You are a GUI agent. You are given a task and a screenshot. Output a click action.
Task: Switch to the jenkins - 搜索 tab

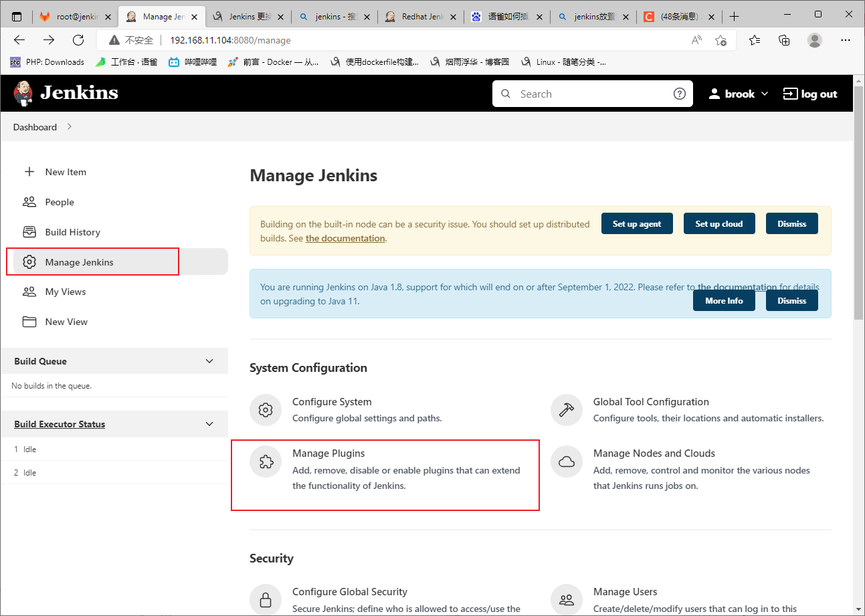point(334,16)
